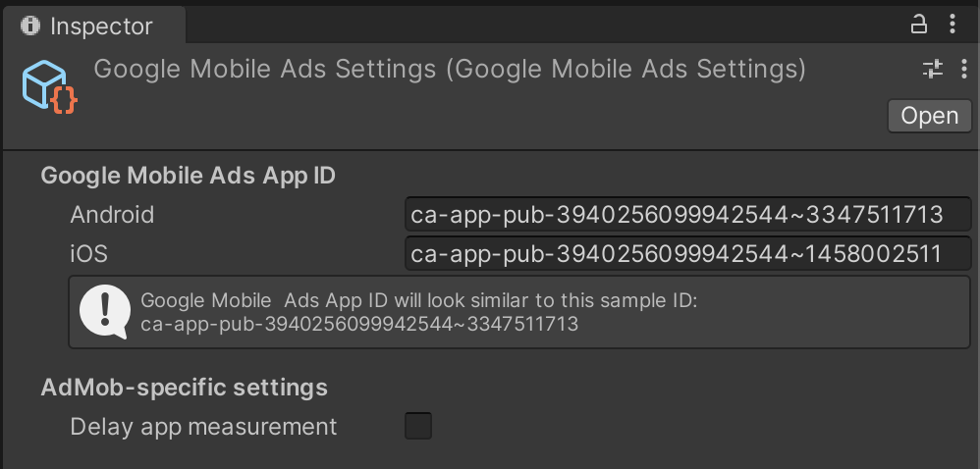The image size is (980, 469).
Task: Open the Inspector tab's three-dot menu
Action: [x=953, y=24]
